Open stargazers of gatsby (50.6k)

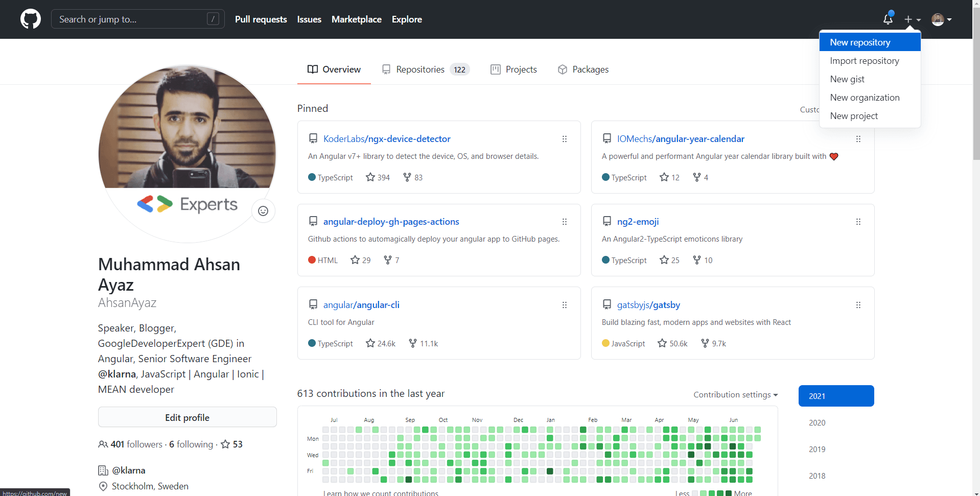coord(672,343)
